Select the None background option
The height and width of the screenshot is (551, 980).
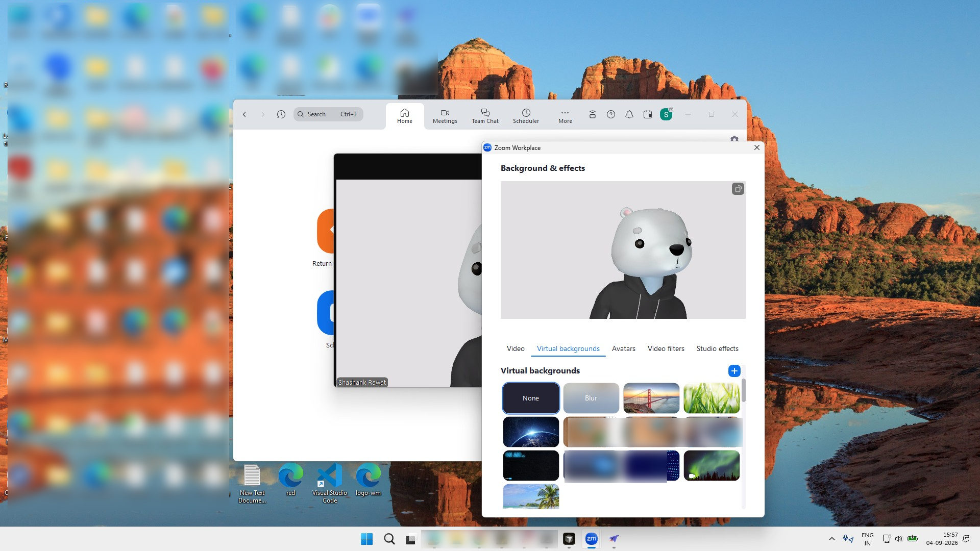point(531,398)
